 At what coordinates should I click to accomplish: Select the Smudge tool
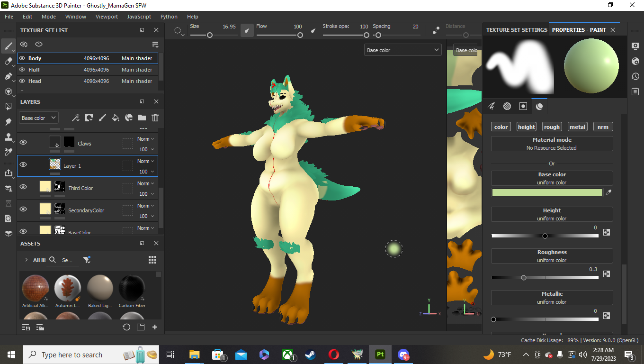click(x=8, y=122)
